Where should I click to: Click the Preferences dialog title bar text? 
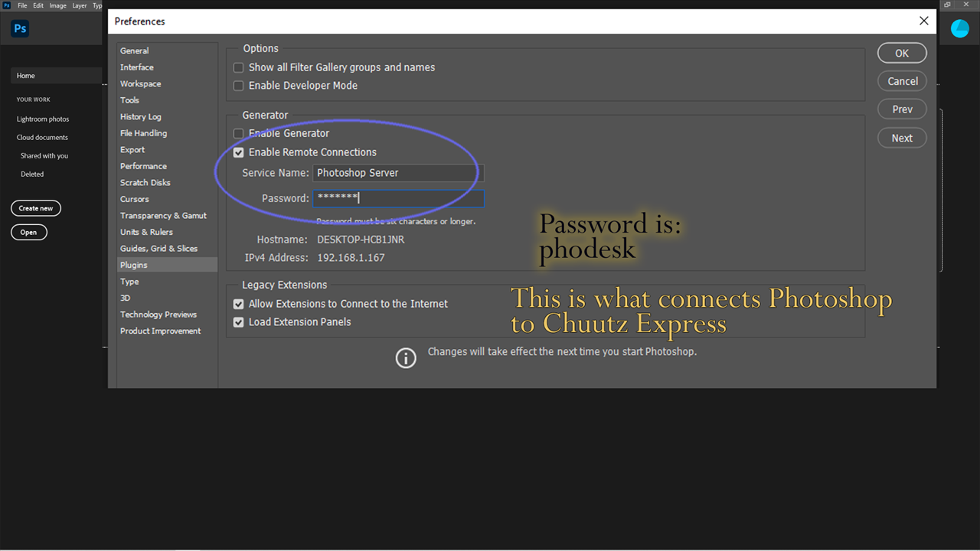click(x=139, y=21)
